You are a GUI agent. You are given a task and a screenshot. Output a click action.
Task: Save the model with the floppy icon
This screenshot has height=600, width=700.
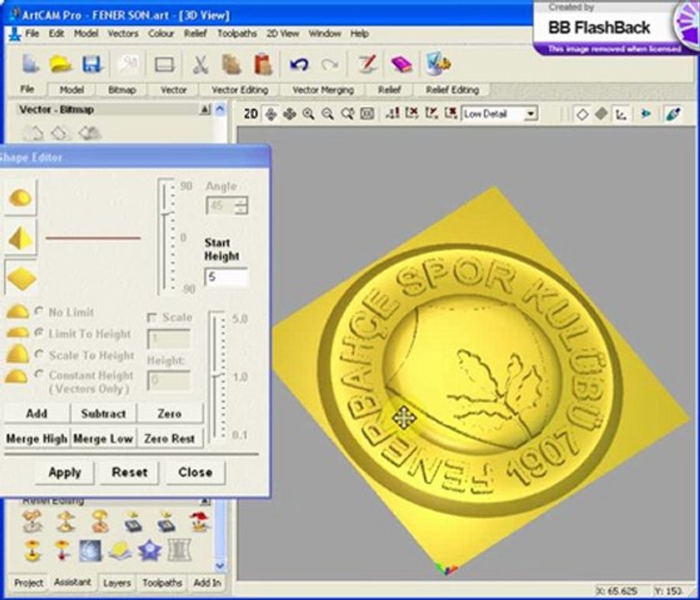click(x=92, y=64)
